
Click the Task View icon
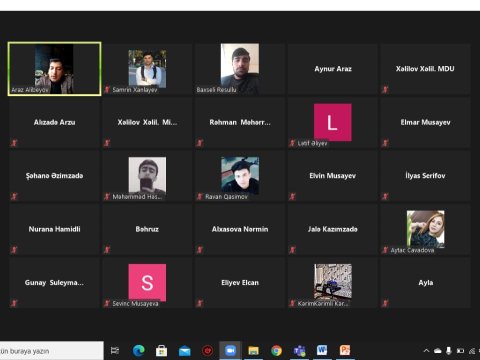[x=115, y=350]
